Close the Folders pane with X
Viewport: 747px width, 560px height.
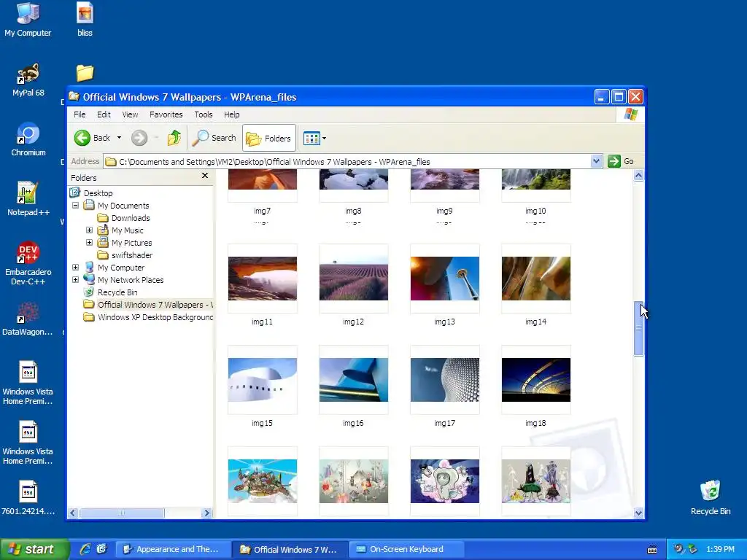click(205, 176)
